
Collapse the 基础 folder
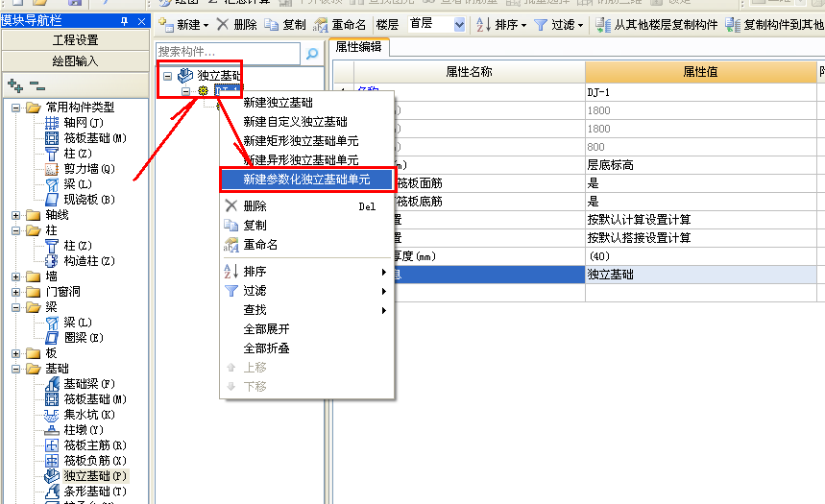point(15,369)
